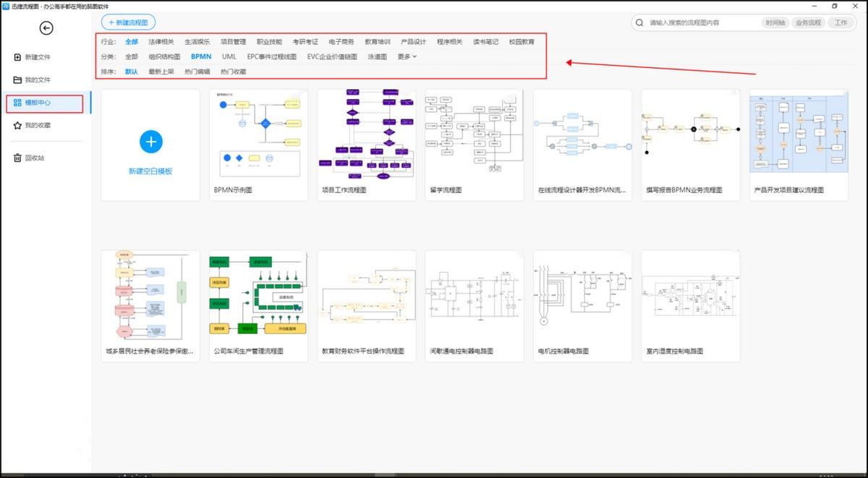Click the 时间轴 search suggestion tag
The width and height of the screenshot is (868, 478).
coord(775,23)
